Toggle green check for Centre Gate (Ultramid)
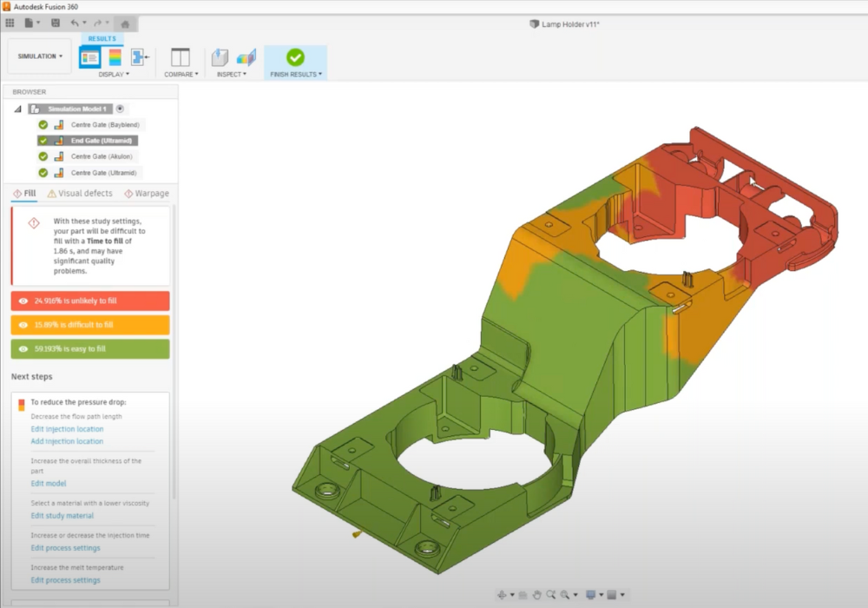 pos(43,173)
